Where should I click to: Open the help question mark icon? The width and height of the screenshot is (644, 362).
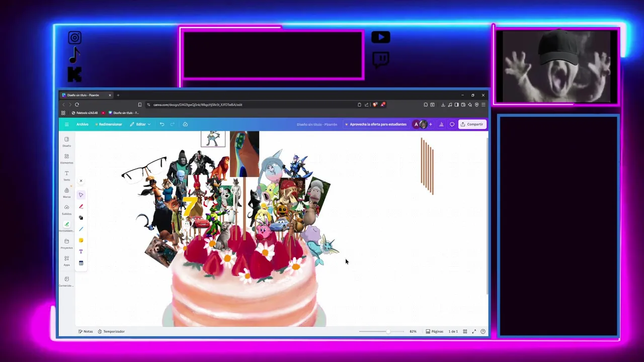483,331
